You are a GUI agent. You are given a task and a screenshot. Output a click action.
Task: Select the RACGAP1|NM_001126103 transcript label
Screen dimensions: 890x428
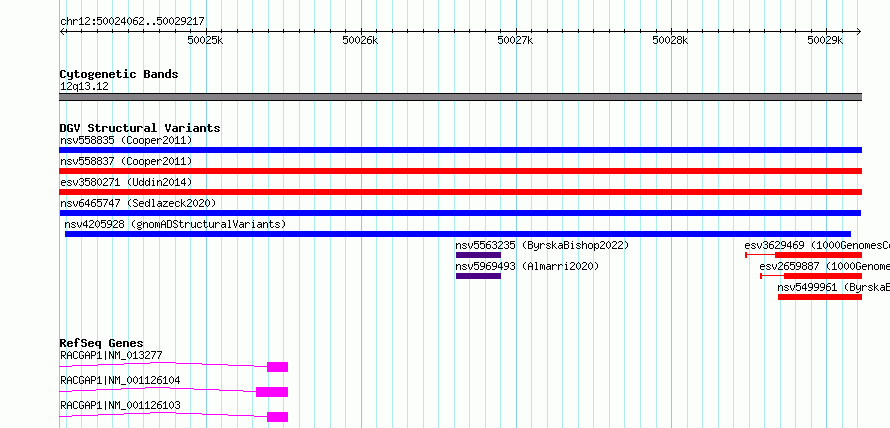click(x=120, y=405)
